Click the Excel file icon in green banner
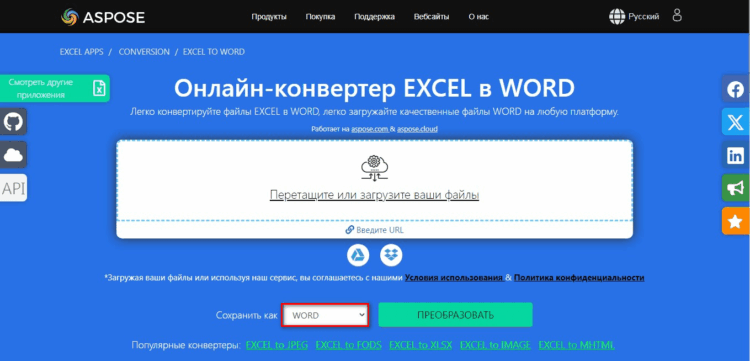Screen dimensions: 750x361 [99, 88]
